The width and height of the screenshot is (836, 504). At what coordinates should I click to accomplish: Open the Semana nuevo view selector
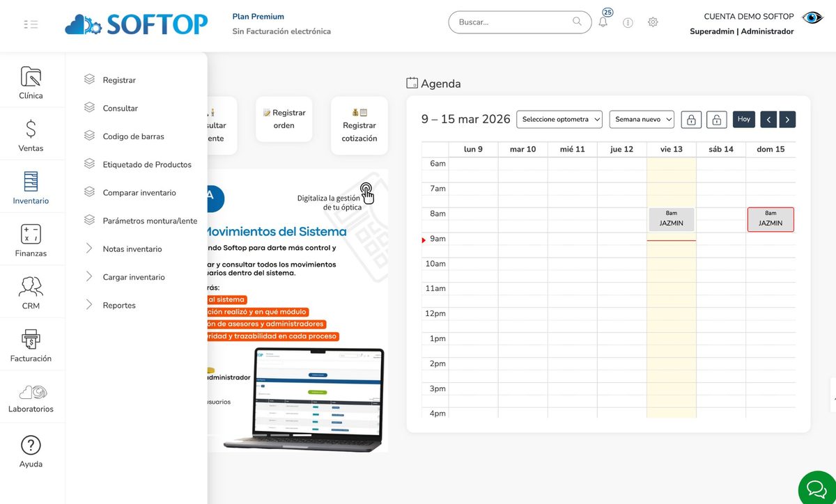pyautogui.click(x=641, y=119)
